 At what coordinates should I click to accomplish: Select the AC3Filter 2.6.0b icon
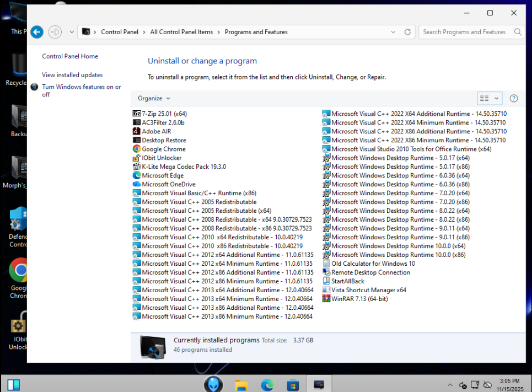point(137,122)
